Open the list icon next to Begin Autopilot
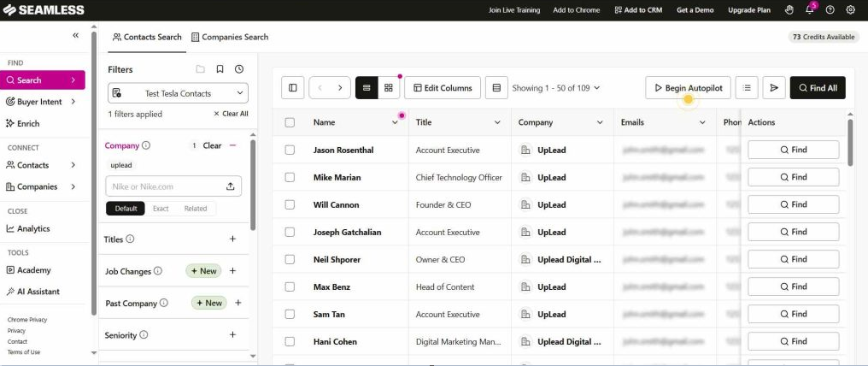Screen dimensions: 868x366 click(x=747, y=87)
